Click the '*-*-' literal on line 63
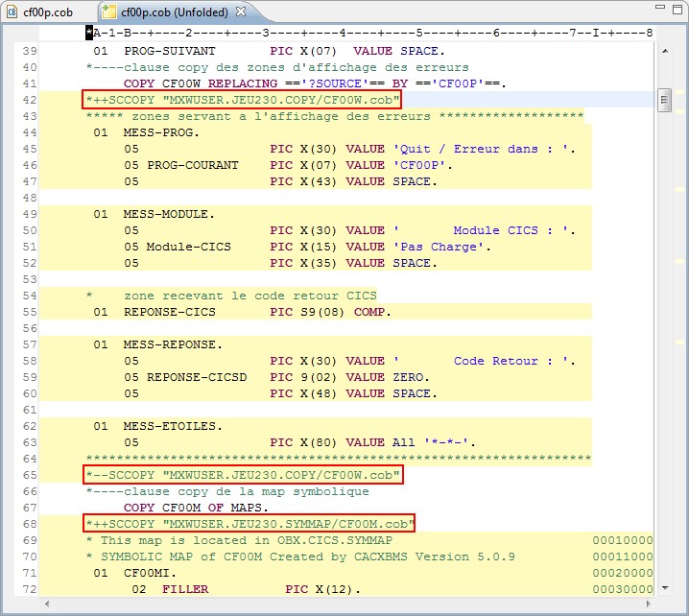Screen dimensions: 689x616 (446, 442)
